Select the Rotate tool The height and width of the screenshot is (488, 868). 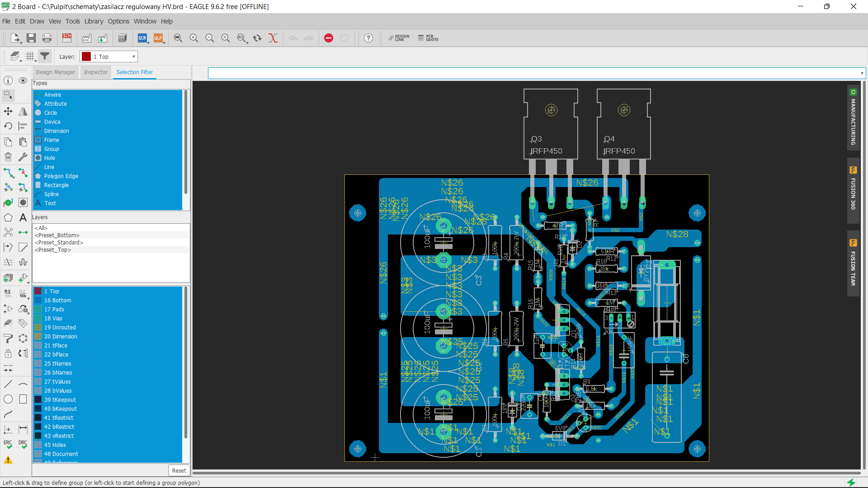coord(8,126)
